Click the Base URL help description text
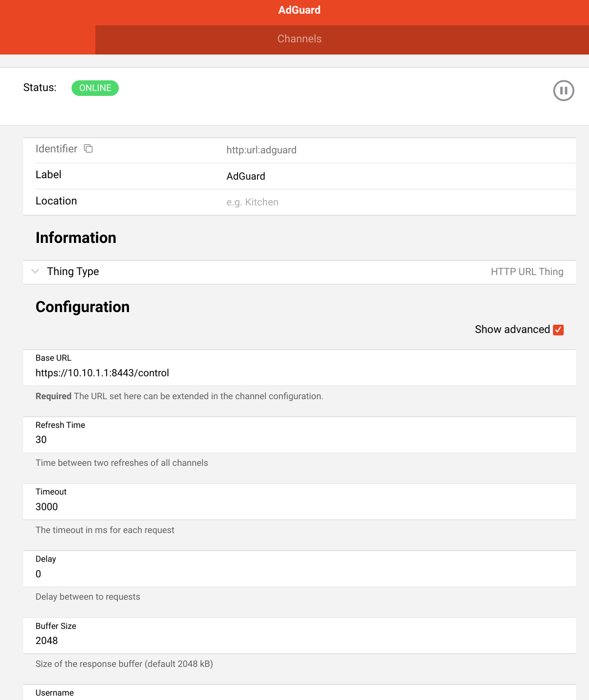Viewport: 589px width, 700px height. (x=179, y=396)
